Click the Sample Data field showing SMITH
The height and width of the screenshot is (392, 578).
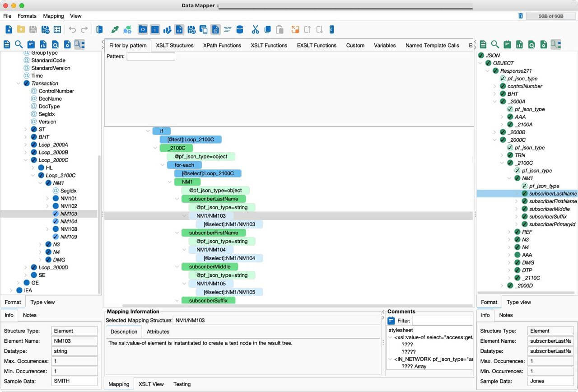tap(75, 381)
